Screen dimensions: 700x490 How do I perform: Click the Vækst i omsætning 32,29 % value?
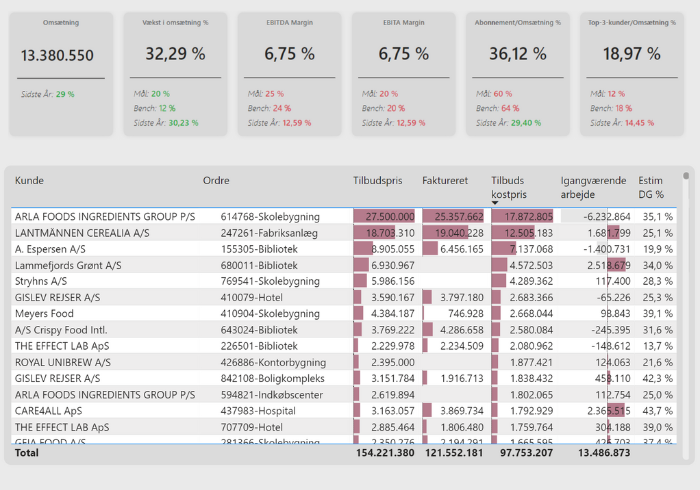click(176, 54)
